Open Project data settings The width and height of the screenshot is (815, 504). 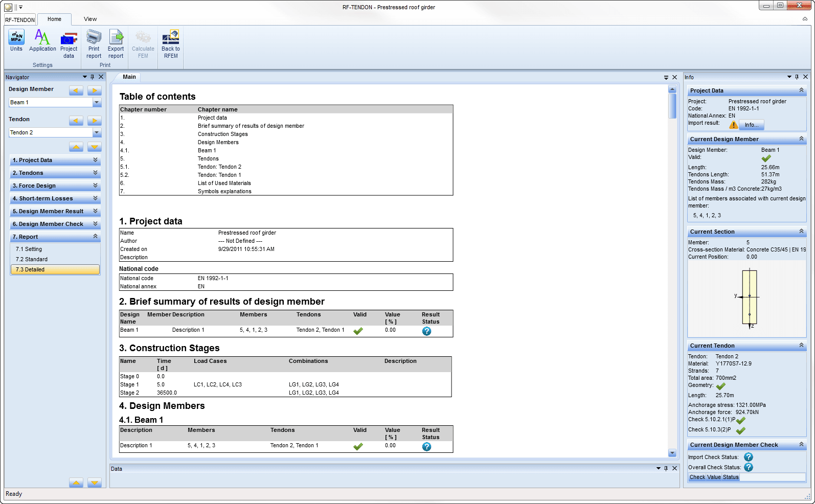pyautogui.click(x=69, y=44)
